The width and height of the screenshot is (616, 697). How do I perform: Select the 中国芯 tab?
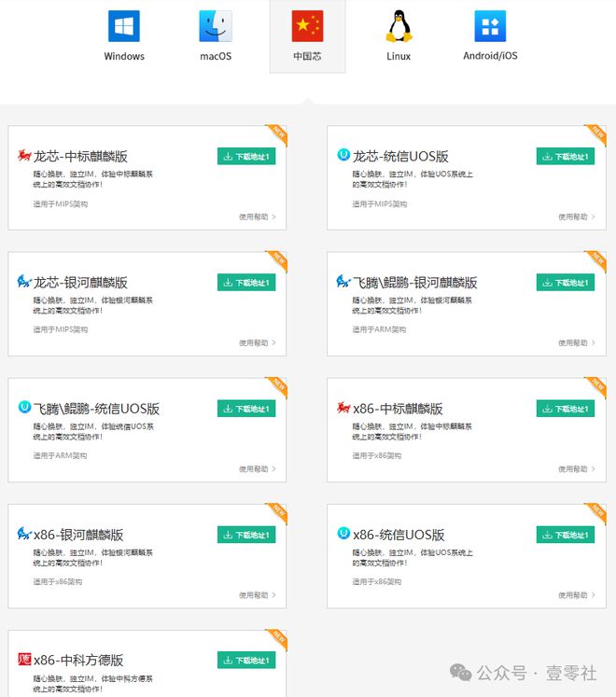coord(307,36)
